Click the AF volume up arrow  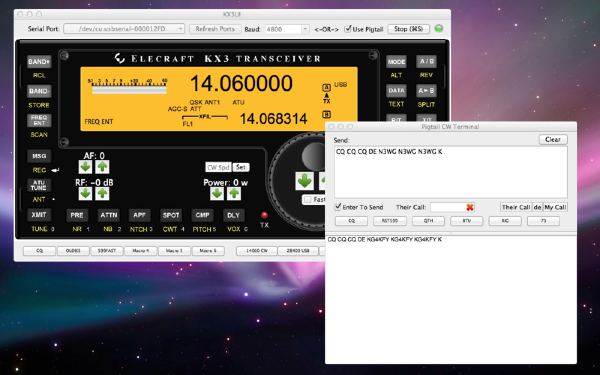pos(102,167)
